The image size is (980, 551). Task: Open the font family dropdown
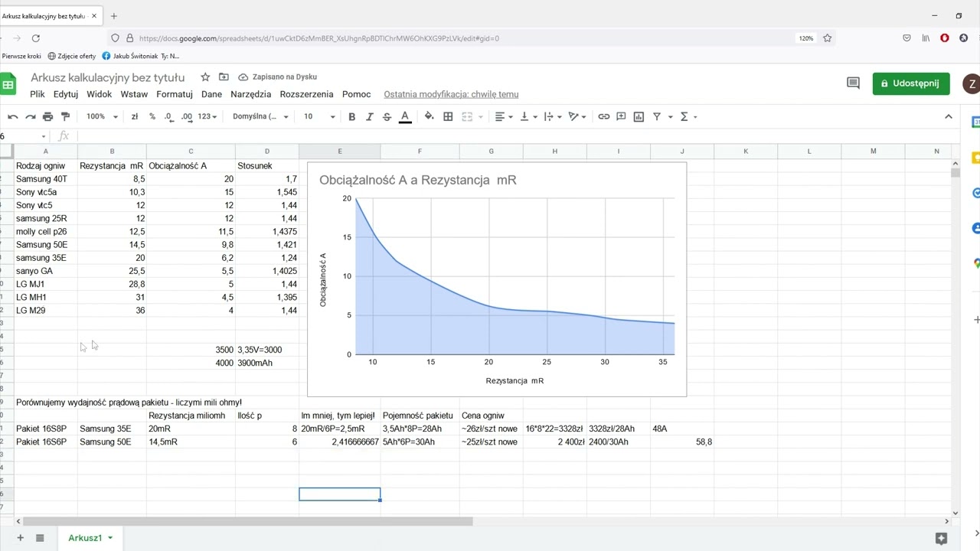[x=261, y=116]
